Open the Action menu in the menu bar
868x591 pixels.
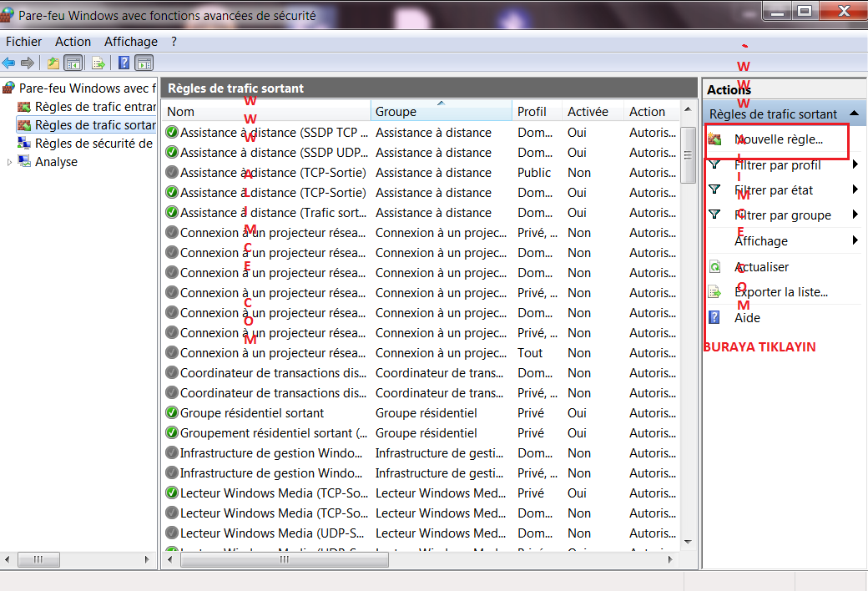pyautogui.click(x=73, y=42)
